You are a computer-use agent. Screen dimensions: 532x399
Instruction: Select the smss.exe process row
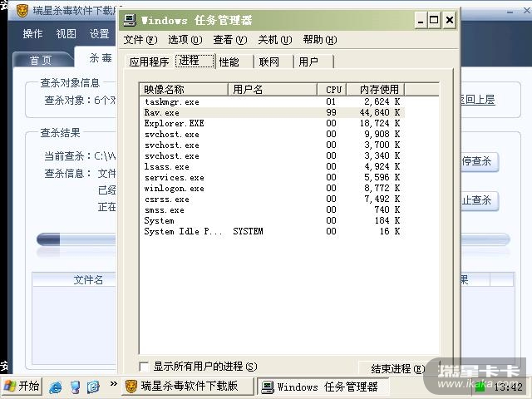click(x=272, y=210)
